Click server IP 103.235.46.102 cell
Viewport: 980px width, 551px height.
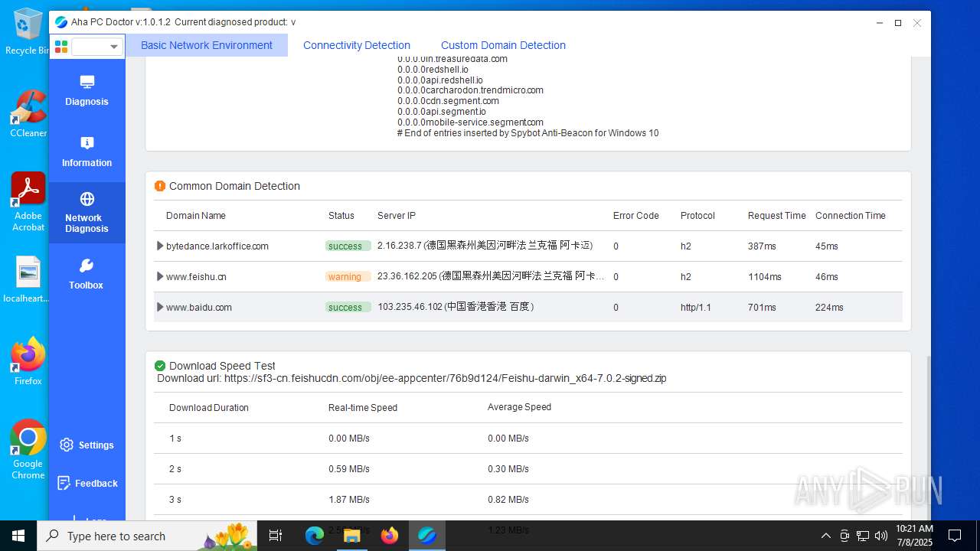(456, 307)
